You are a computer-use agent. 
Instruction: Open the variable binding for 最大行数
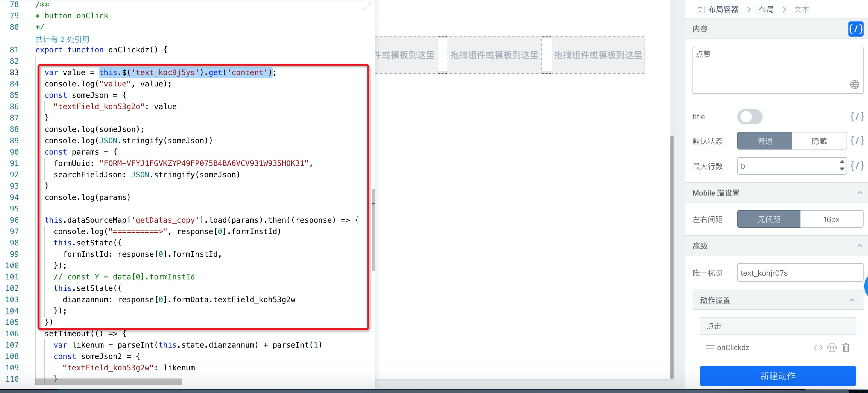pos(857,166)
